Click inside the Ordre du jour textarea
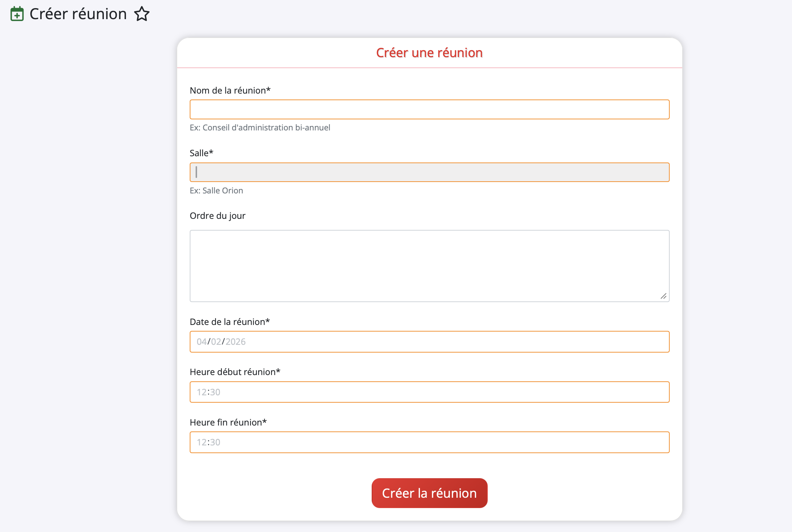Screen dimensions: 792x532 click(x=429, y=266)
